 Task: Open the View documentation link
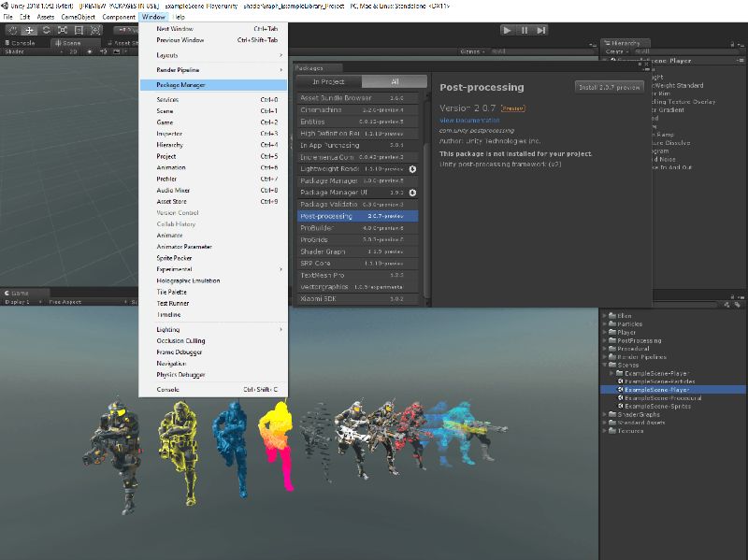pyautogui.click(x=469, y=121)
